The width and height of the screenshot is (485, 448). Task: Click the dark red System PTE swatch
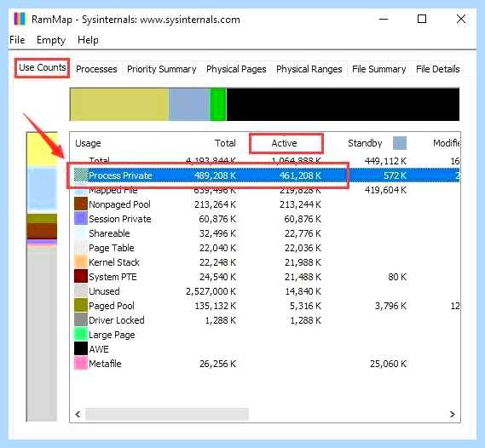(x=81, y=276)
